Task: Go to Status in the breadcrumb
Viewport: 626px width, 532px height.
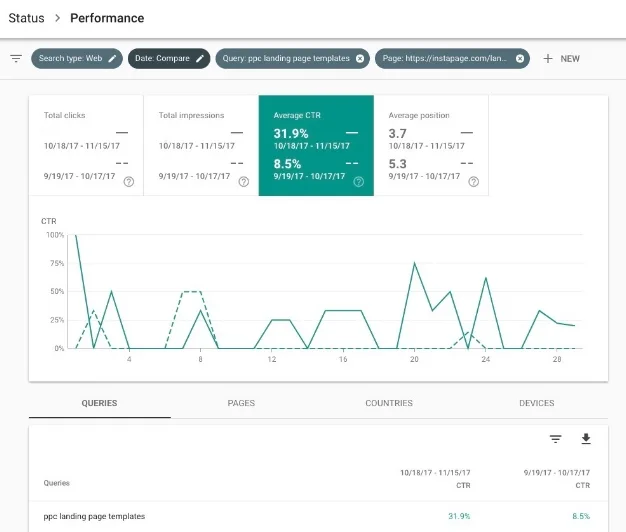Action: coord(26,18)
